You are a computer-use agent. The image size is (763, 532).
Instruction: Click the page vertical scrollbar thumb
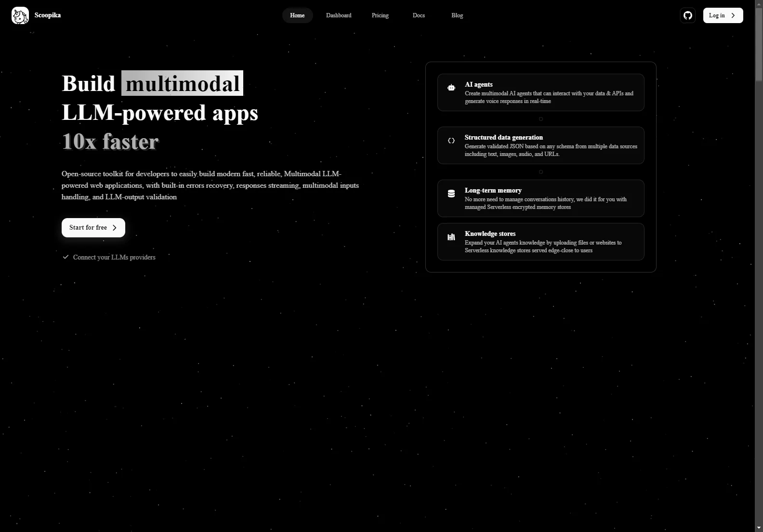[759, 44]
